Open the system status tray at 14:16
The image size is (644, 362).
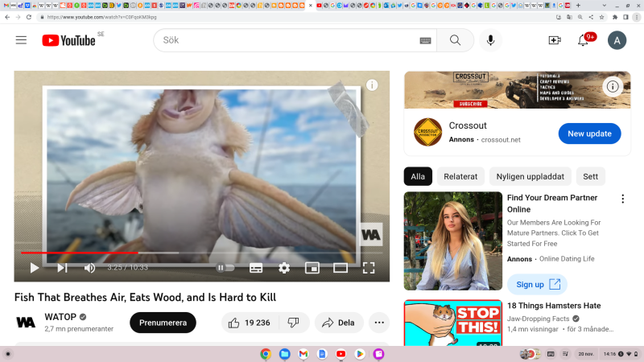(621, 354)
